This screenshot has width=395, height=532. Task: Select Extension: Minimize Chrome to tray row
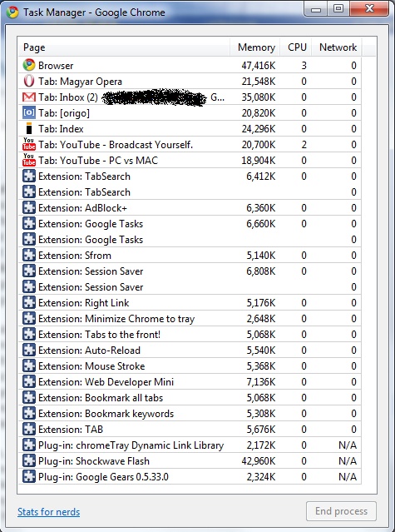click(190, 318)
